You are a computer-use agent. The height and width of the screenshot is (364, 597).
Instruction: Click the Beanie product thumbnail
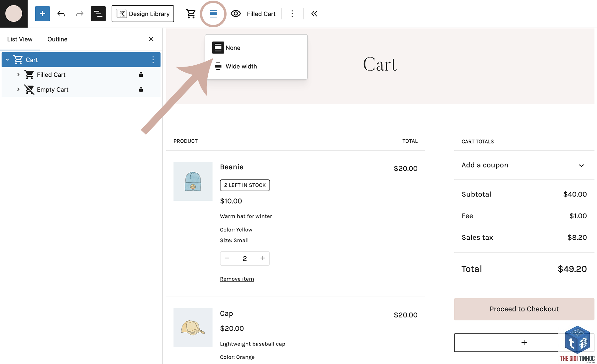(x=193, y=181)
